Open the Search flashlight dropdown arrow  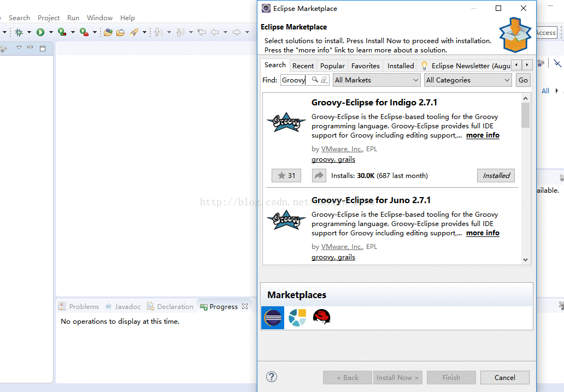pyautogui.click(x=144, y=32)
